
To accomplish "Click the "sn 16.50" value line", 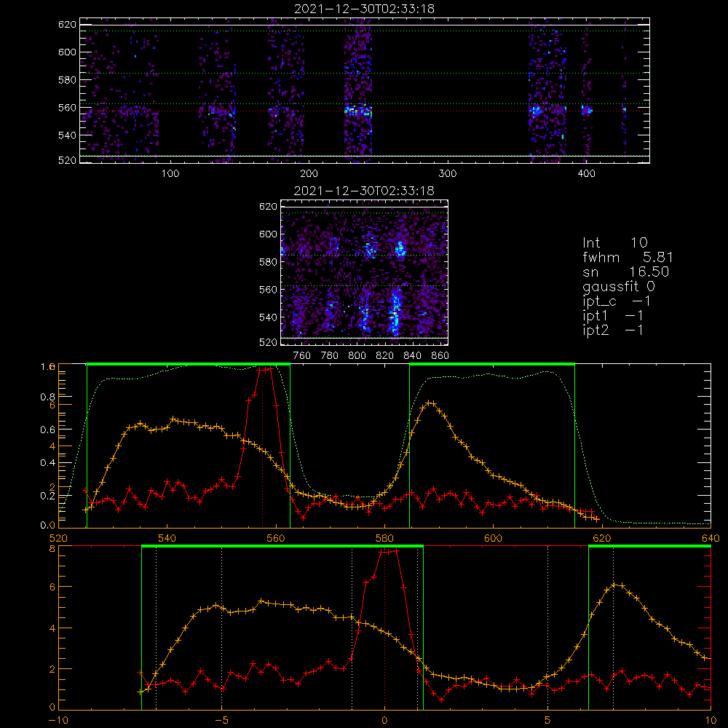I will tap(626, 272).
